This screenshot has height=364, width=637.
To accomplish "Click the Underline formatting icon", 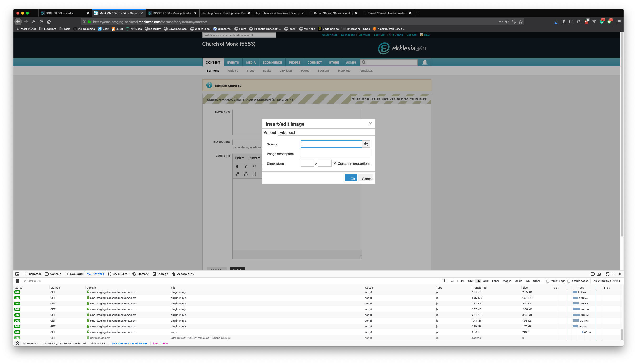I will pos(254,166).
